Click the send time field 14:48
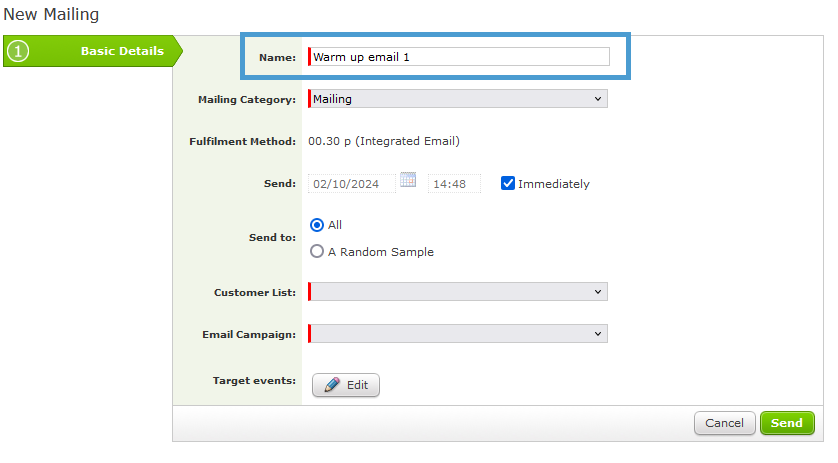The width and height of the screenshot is (838, 463). [453, 184]
